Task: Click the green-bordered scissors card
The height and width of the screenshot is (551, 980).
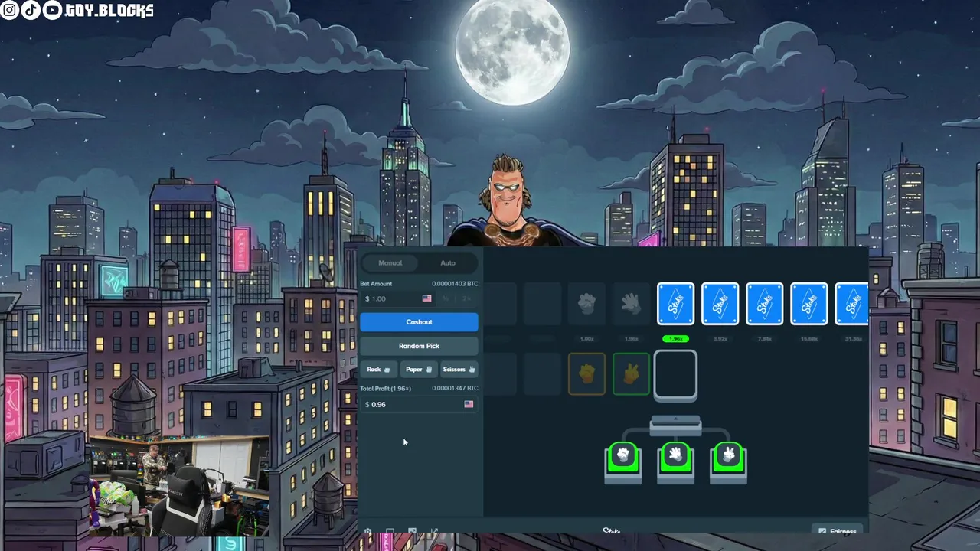Action: coord(631,374)
